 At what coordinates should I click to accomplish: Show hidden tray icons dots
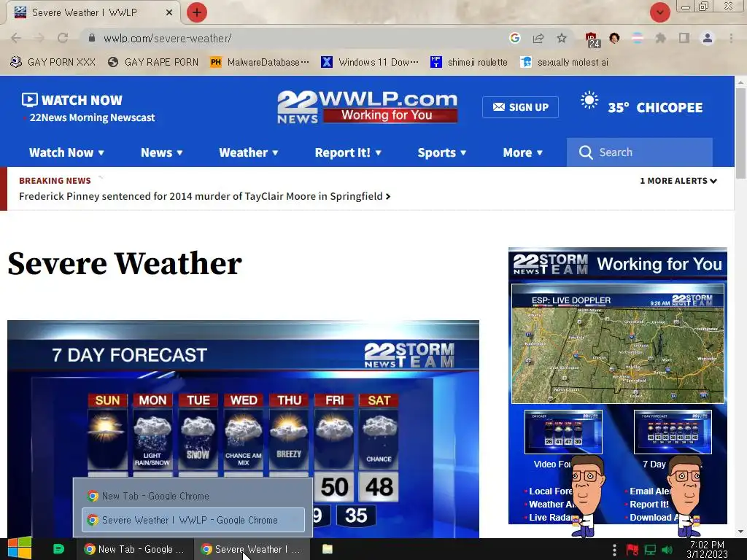614,550
